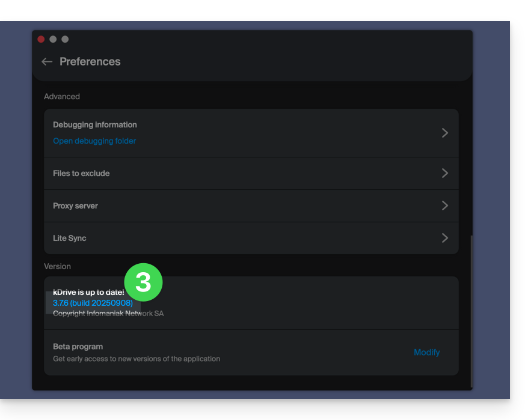
Task: Click the minimize window button
Action: pos(53,39)
